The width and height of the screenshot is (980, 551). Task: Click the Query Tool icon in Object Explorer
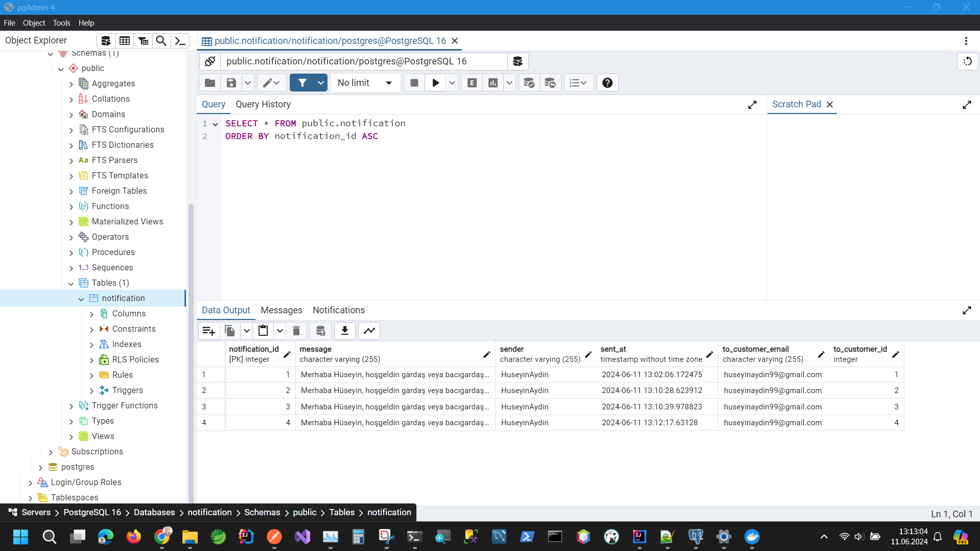[x=106, y=41]
